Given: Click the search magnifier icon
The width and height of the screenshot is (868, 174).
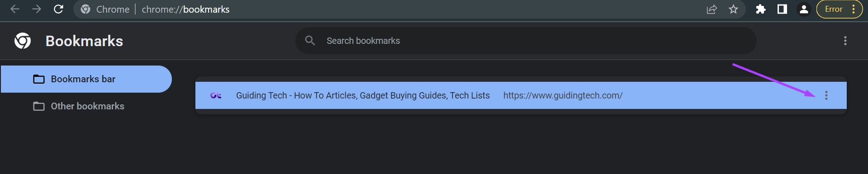Looking at the screenshot, I should (310, 41).
